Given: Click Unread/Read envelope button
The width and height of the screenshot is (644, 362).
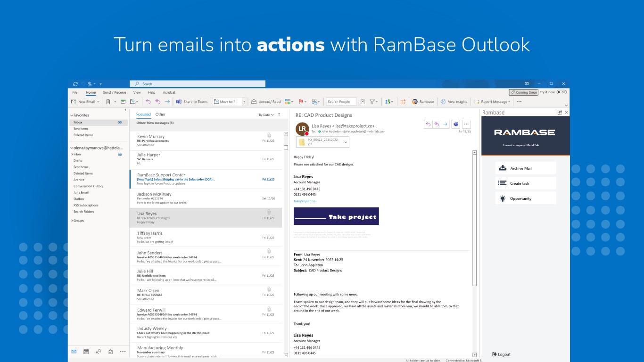Looking at the screenshot, I should pos(266,101).
